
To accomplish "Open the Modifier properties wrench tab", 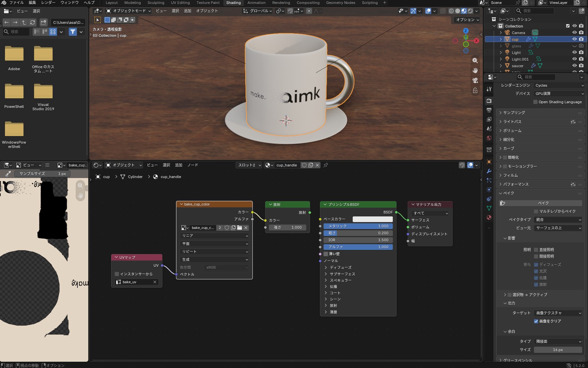I will (x=489, y=171).
